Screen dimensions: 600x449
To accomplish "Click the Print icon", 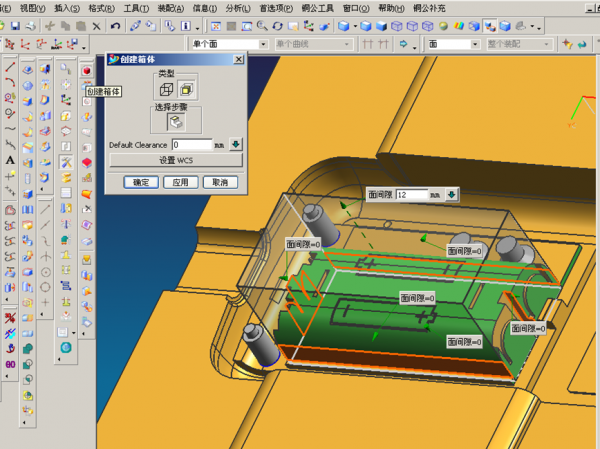I will (x=31, y=26).
